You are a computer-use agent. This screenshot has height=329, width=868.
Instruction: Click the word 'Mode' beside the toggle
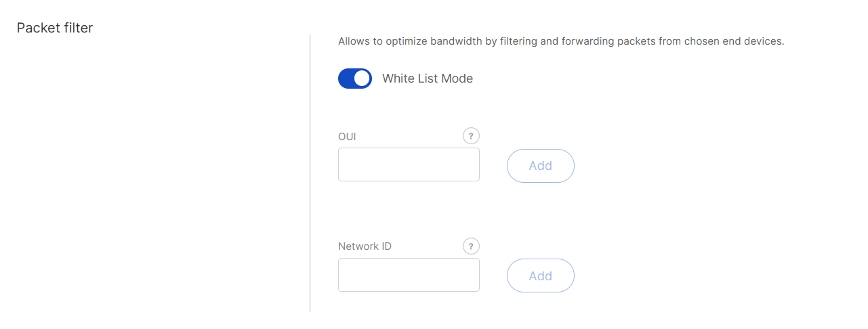click(x=457, y=79)
